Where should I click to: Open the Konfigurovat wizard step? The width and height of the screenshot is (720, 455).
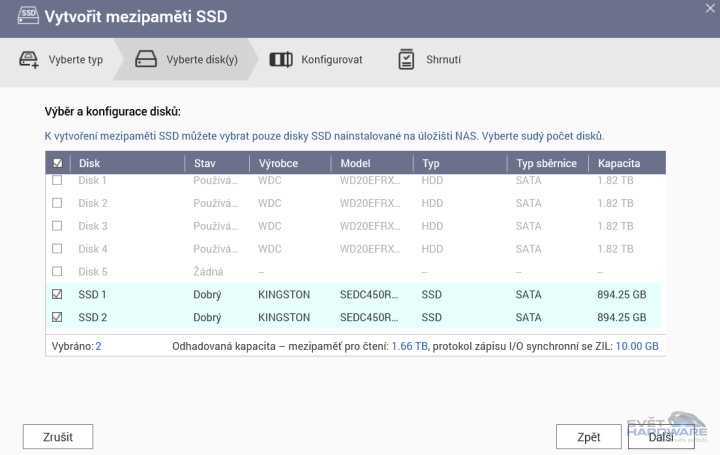331,60
